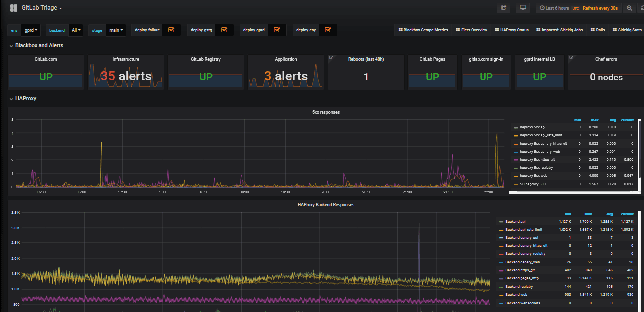Click the Rails dashboard link
Screen dimensions: 644x312
[x=597, y=30]
